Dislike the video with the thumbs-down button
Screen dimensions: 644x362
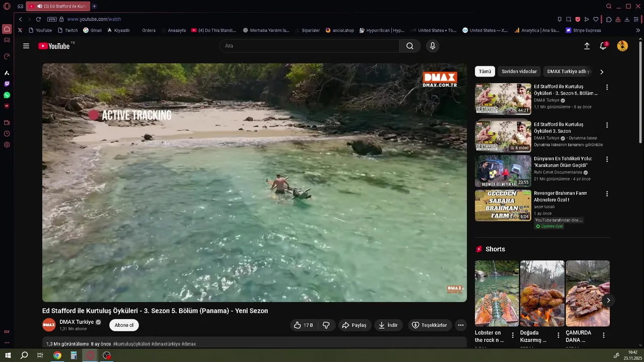click(326, 325)
